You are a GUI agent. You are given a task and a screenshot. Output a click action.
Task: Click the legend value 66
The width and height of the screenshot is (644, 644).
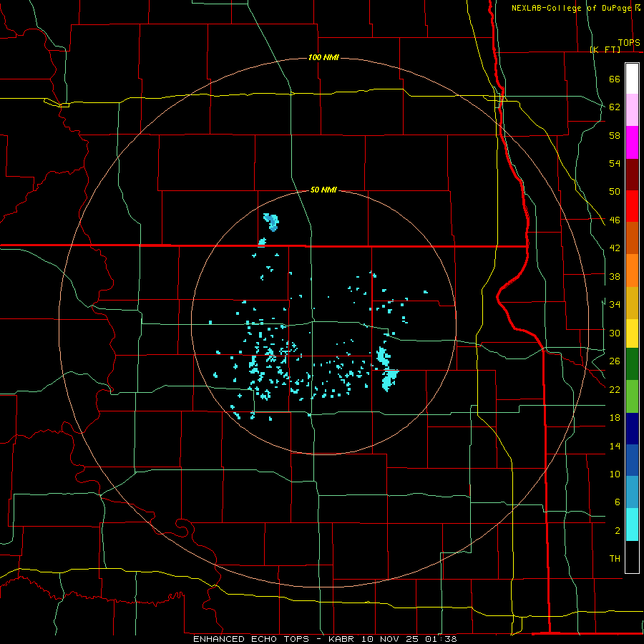615,79
